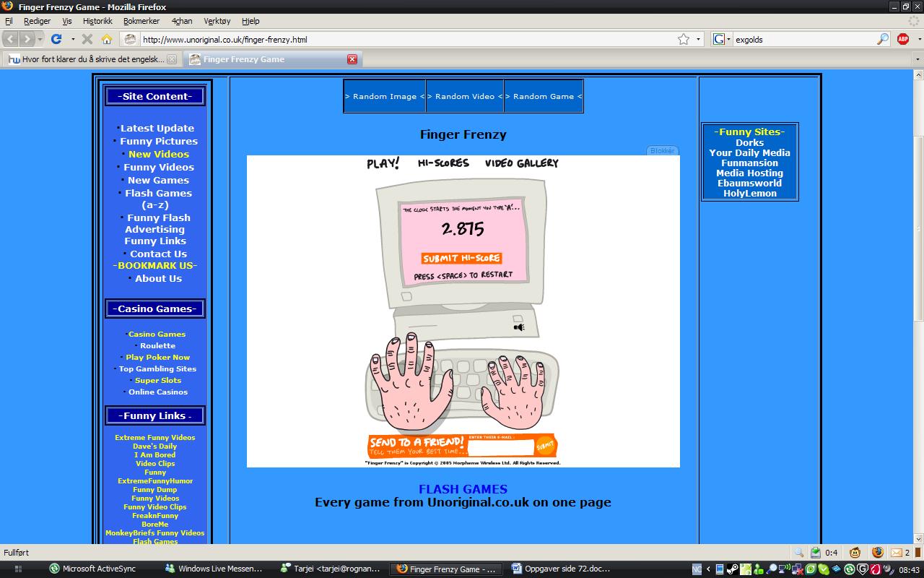
Task: Open the Rediger menu
Action: pyautogui.click(x=37, y=21)
